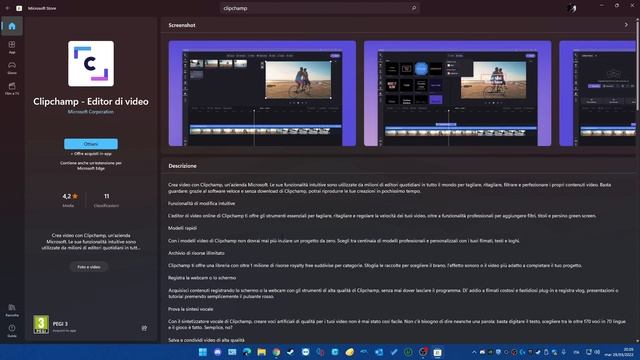Click the share icon beside PEGI 3

point(144,328)
